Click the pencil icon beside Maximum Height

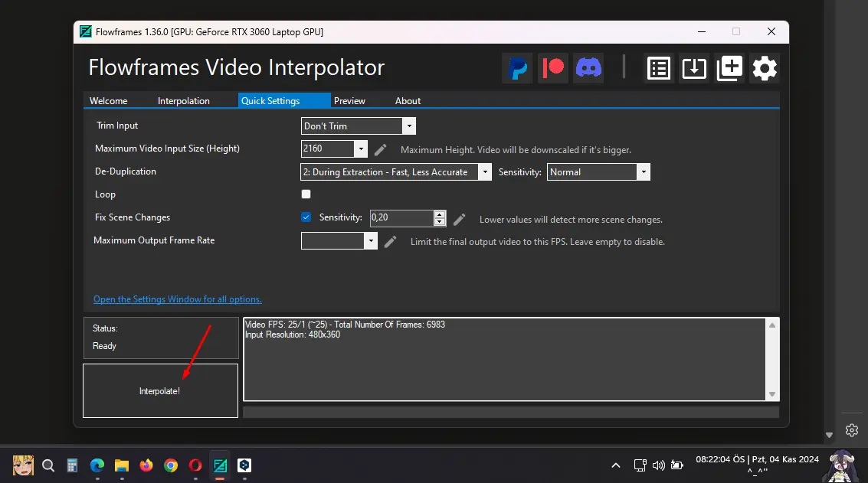tap(380, 149)
